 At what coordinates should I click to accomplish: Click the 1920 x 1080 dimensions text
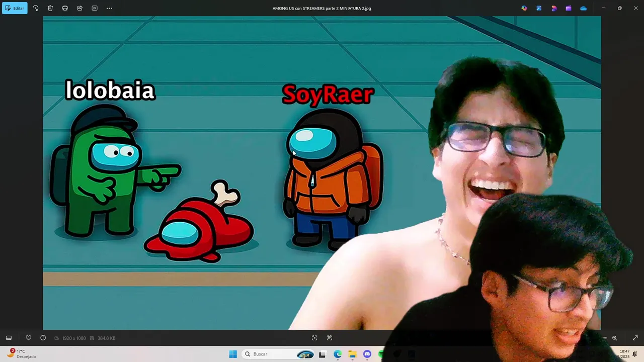(x=74, y=338)
